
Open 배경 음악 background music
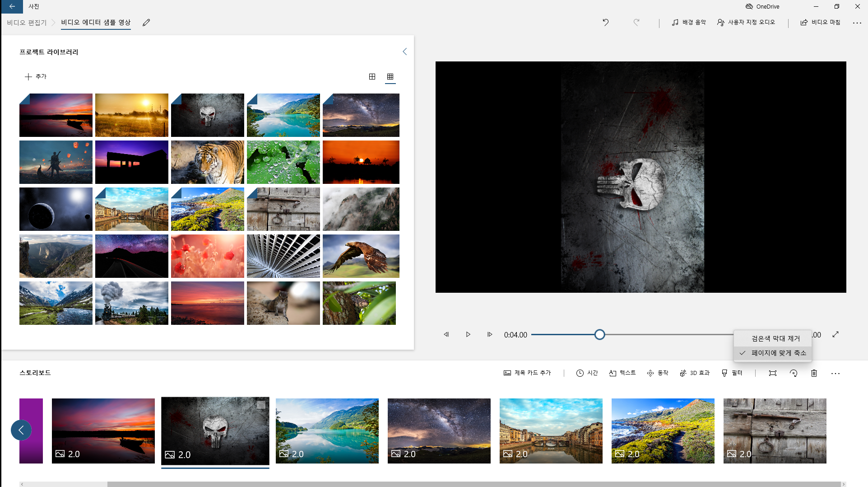tap(689, 22)
